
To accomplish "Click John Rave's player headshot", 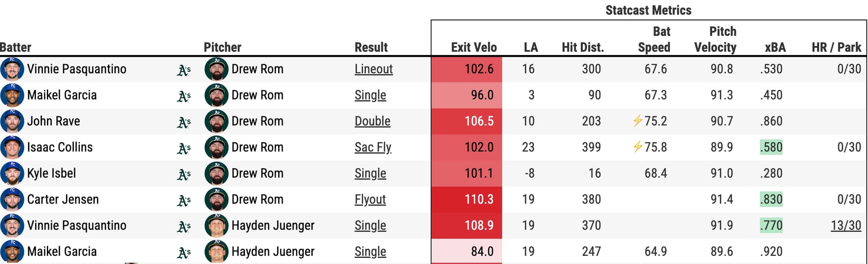I will tap(12, 121).
